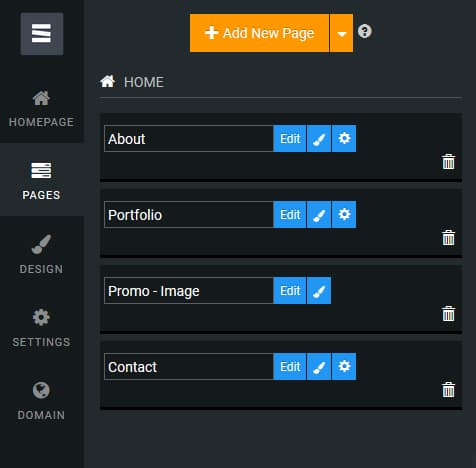Image resolution: width=476 pixels, height=468 pixels.
Task: Open settings gear for Portfolio page
Action: coord(344,215)
